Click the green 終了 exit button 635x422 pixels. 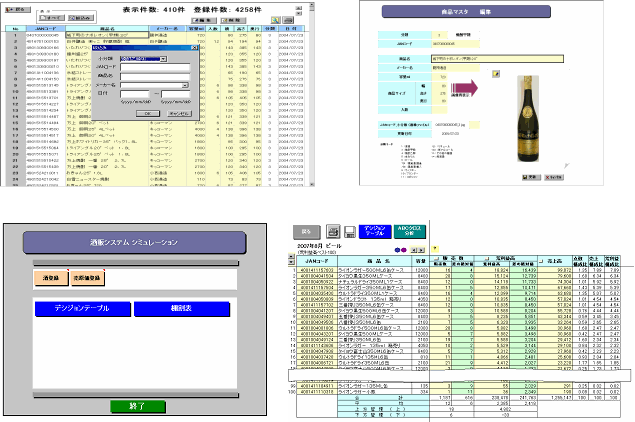[138, 407]
